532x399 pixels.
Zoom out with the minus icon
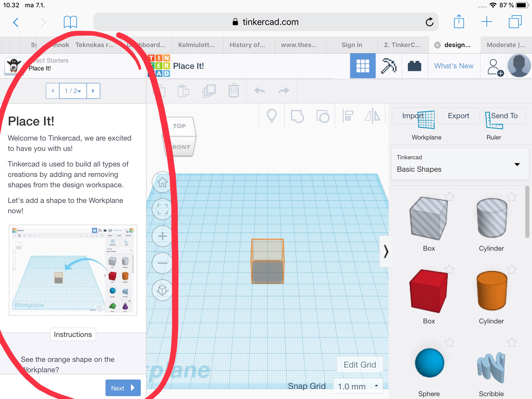163,263
